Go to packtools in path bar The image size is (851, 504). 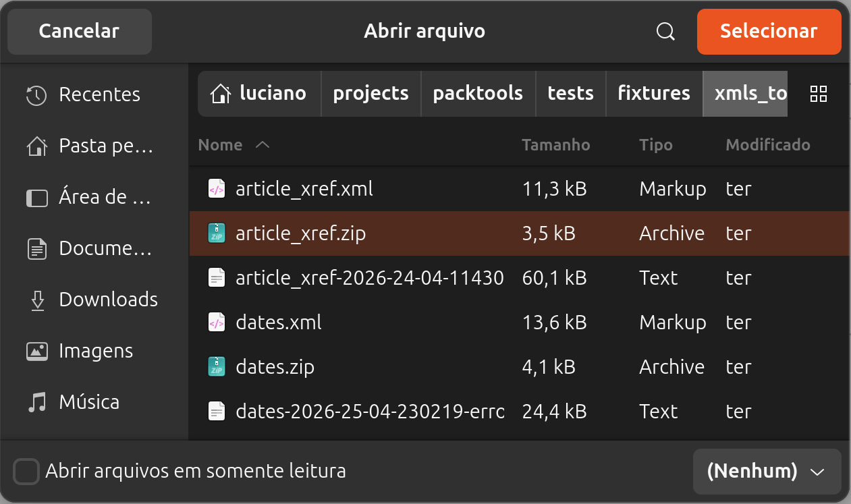[478, 94]
